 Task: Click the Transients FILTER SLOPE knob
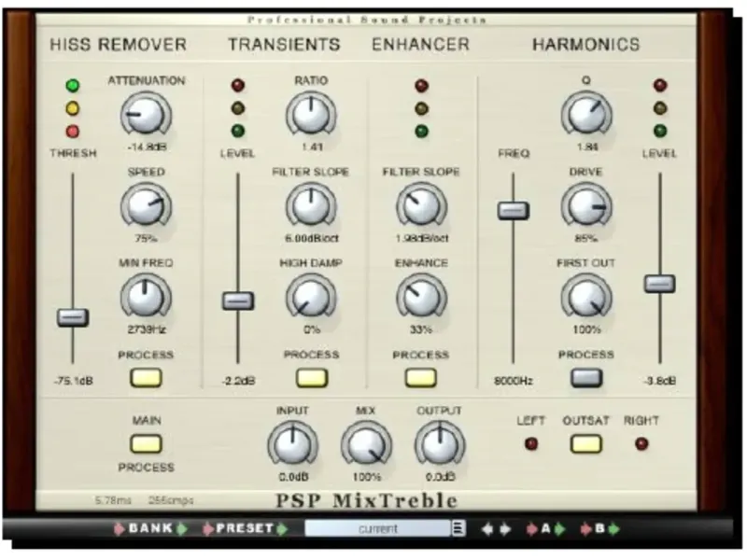[311, 206]
